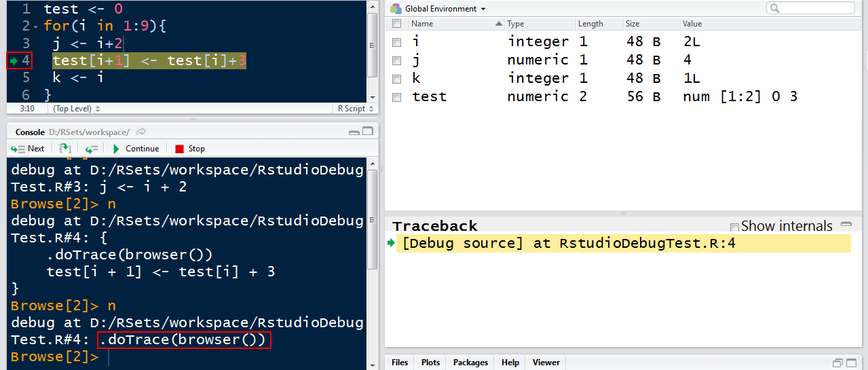The width and height of the screenshot is (868, 370).
Task: Switch to the Files tab
Action: 400,363
